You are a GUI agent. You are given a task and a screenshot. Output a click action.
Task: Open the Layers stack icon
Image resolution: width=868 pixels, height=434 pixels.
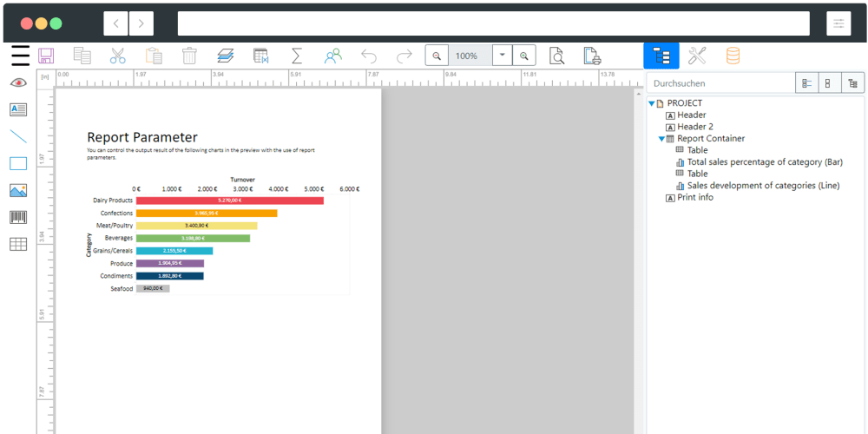click(226, 56)
